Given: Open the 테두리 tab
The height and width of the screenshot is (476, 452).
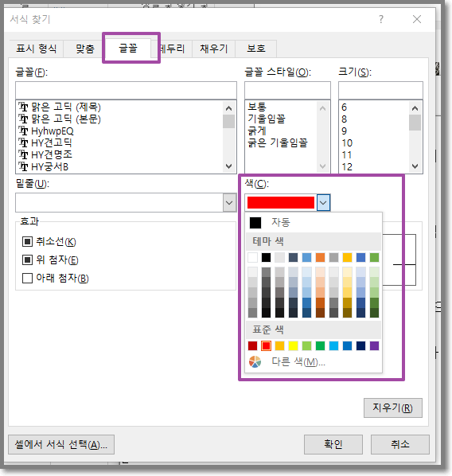Looking at the screenshot, I should click(x=172, y=49).
